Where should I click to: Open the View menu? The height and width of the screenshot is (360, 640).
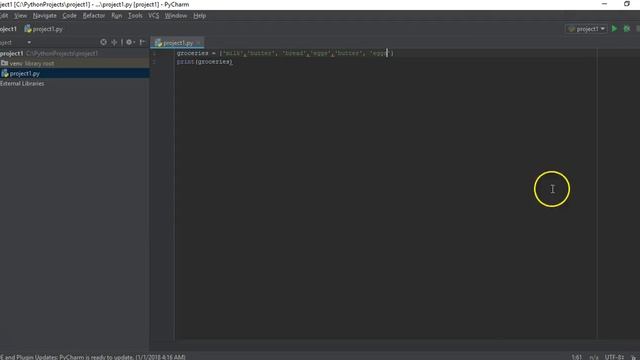click(x=20, y=16)
